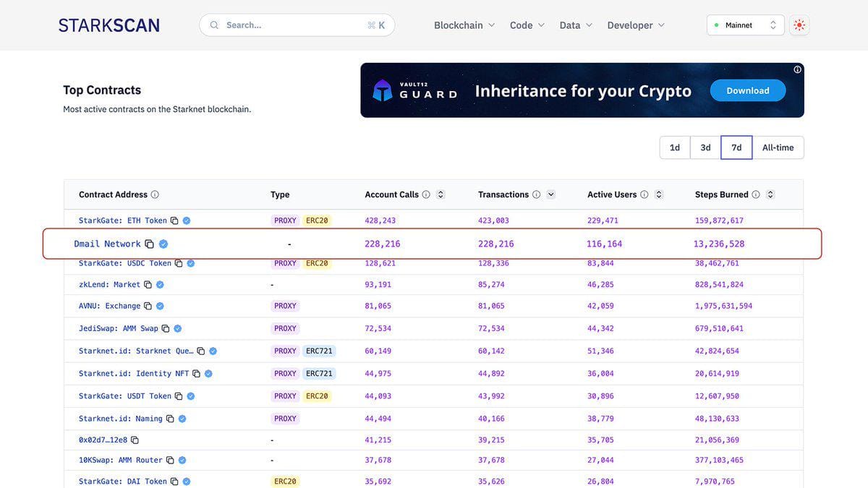This screenshot has height=488, width=868.
Task: Open zkLend: Market contract link
Action: [x=109, y=285]
